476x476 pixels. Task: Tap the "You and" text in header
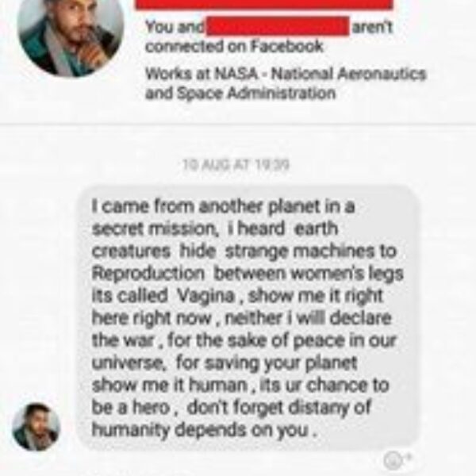pos(175,27)
